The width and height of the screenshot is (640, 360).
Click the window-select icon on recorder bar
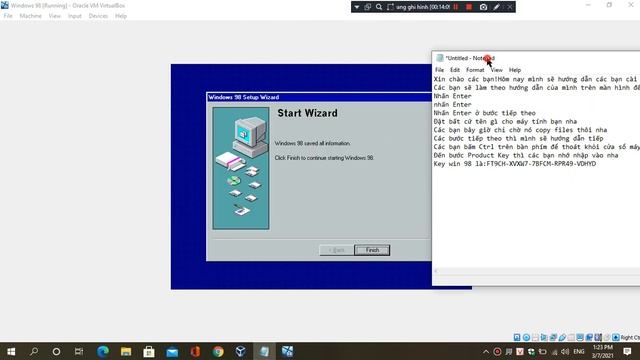click(x=367, y=7)
